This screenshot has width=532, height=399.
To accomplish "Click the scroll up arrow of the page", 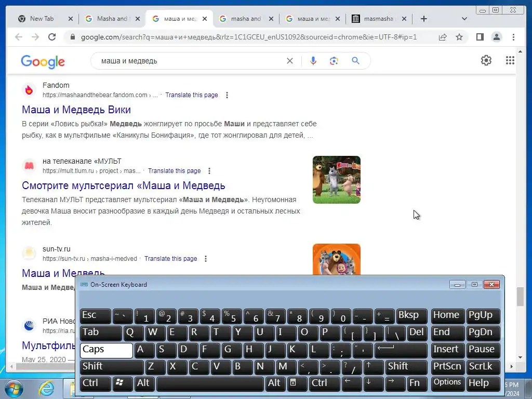I will click(520, 51).
